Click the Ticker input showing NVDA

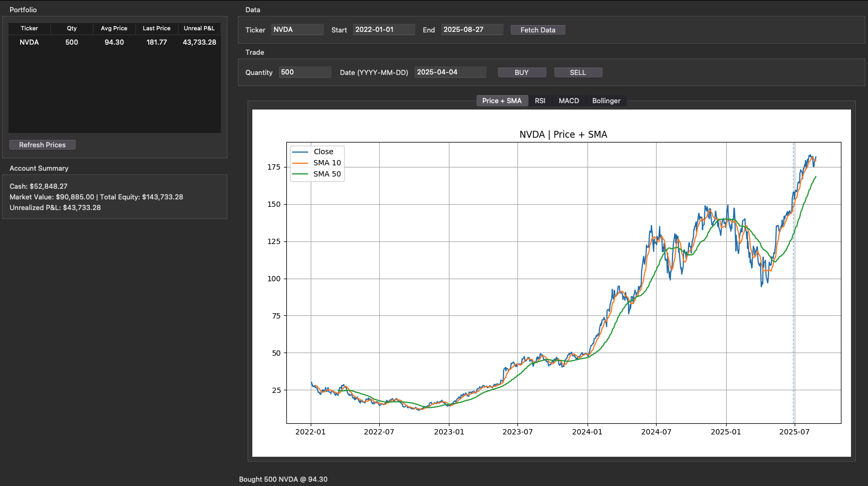click(297, 30)
